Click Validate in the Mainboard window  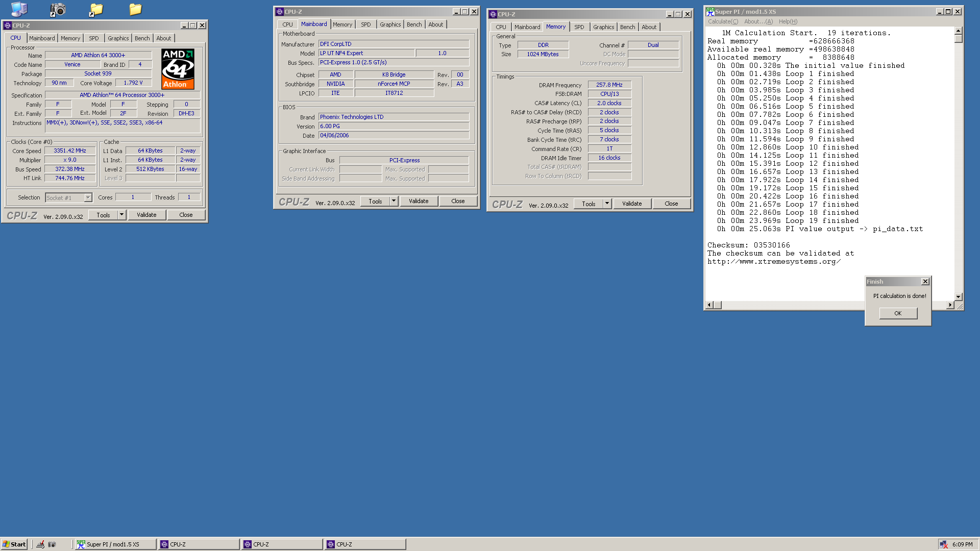click(419, 201)
